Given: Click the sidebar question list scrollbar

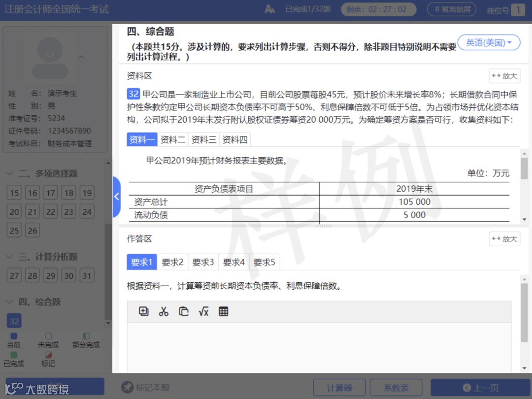Looking at the screenshot, I should [x=108, y=271].
